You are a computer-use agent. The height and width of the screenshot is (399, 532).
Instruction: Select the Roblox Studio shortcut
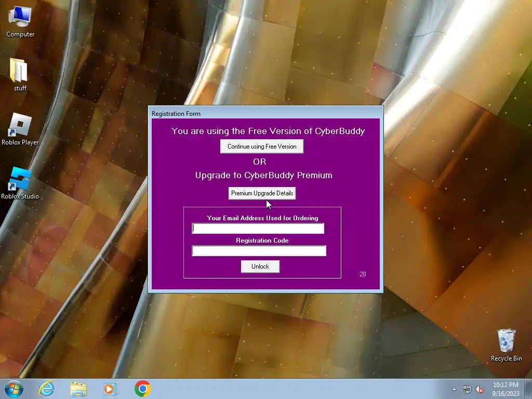(20, 183)
